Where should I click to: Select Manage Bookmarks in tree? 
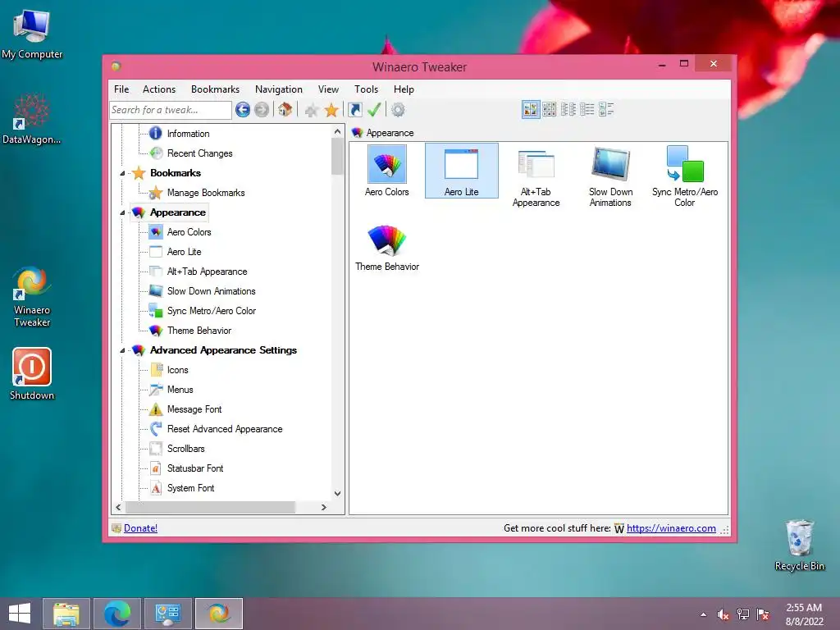point(205,193)
